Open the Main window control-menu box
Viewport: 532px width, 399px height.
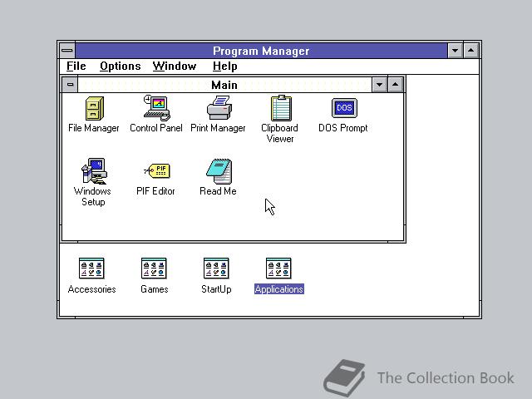[x=70, y=85]
